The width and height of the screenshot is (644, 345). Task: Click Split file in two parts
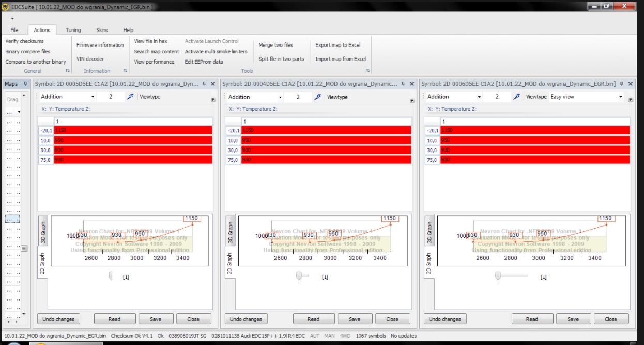(282, 59)
